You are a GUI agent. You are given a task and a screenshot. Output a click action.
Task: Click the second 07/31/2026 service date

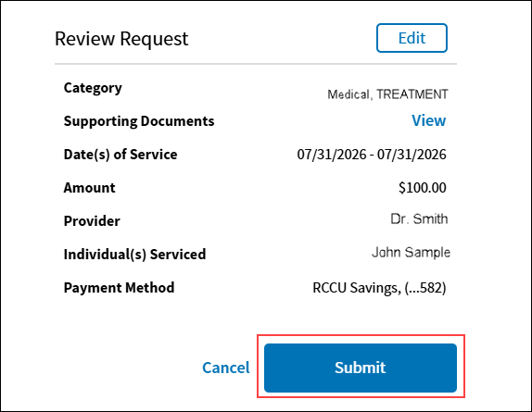coord(412,155)
